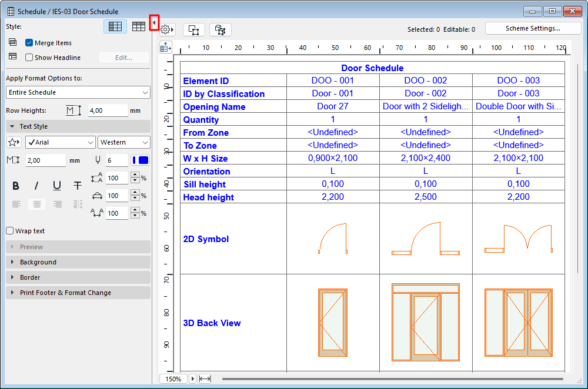The width and height of the screenshot is (588, 389).
Task: Click the fit width icon beside zoom
Action: 205,379
